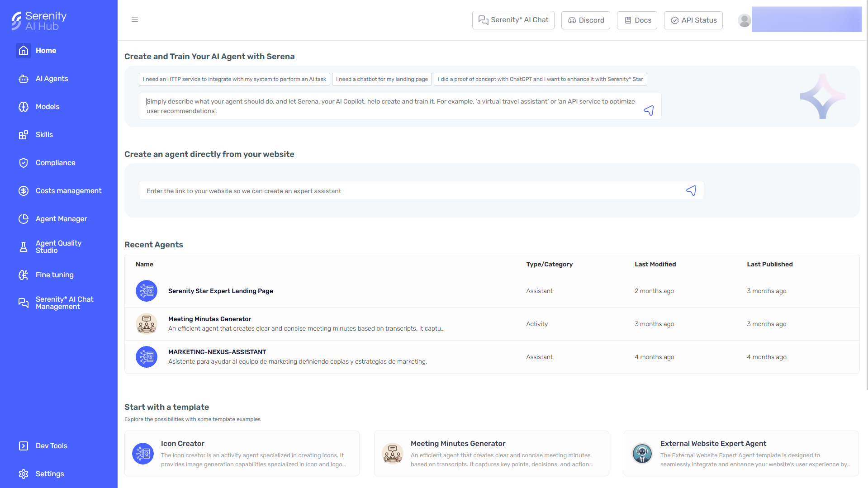Click the user avatar icon
This screenshot has height=488, width=868.
[744, 20]
